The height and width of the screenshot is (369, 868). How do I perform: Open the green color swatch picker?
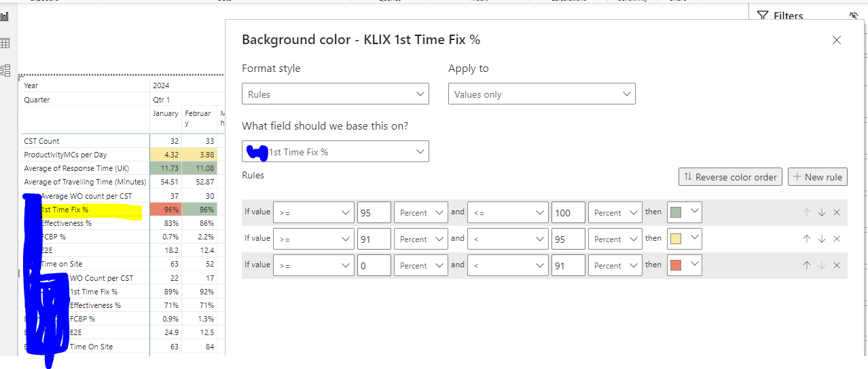point(685,212)
